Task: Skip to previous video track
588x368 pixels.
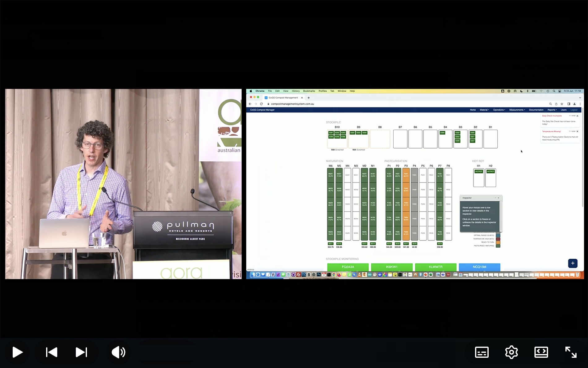Action: (x=52, y=352)
